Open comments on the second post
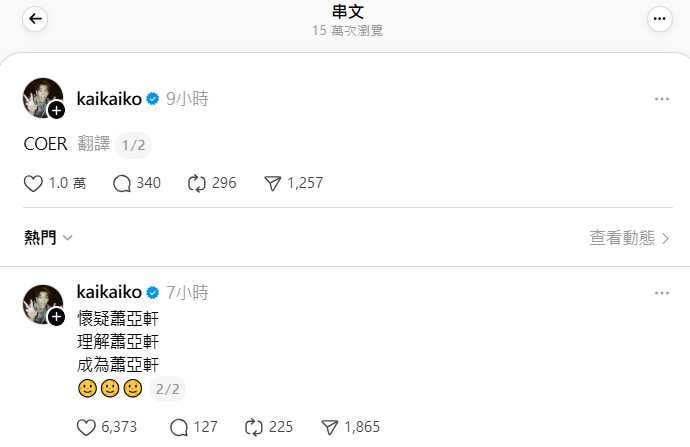The width and height of the screenshot is (690, 447). [180, 427]
